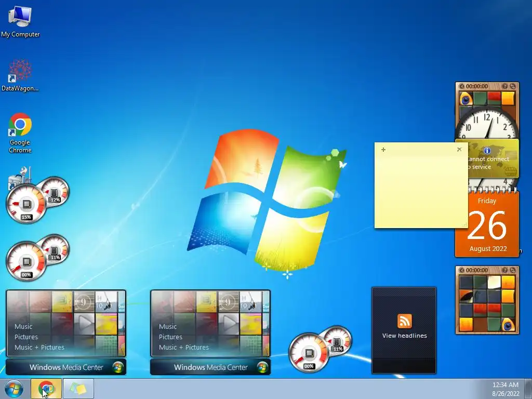Screen dimensions: 532x399
Task: Open the My Computer desktop icon
Action: pyautogui.click(x=20, y=21)
